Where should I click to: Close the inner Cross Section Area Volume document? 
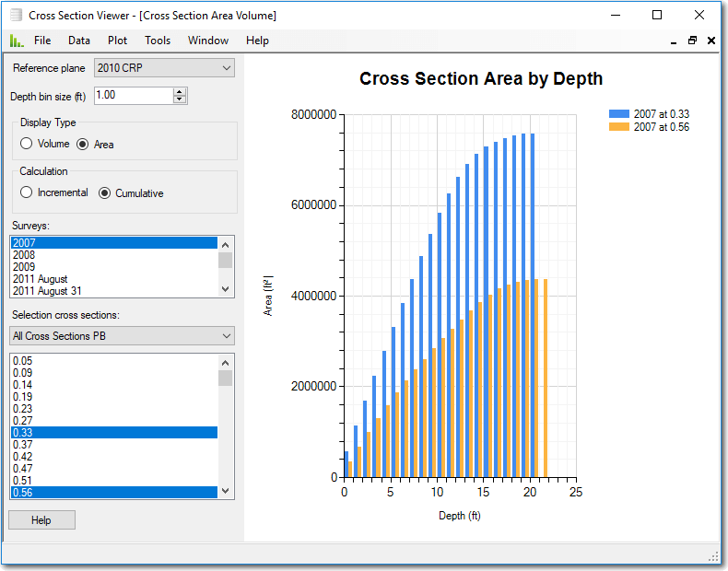[711, 41]
